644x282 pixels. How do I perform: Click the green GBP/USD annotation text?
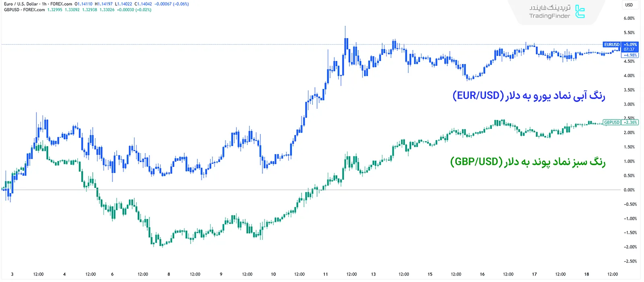(x=527, y=162)
